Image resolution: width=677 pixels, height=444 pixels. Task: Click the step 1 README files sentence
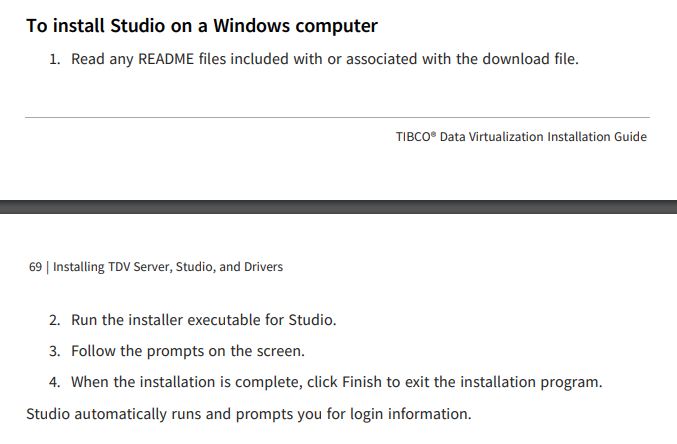click(x=325, y=59)
